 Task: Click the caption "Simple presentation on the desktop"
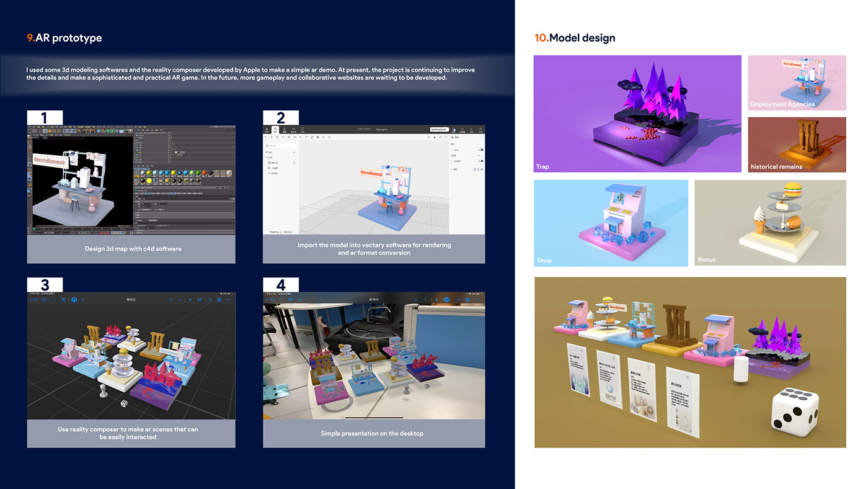point(372,433)
